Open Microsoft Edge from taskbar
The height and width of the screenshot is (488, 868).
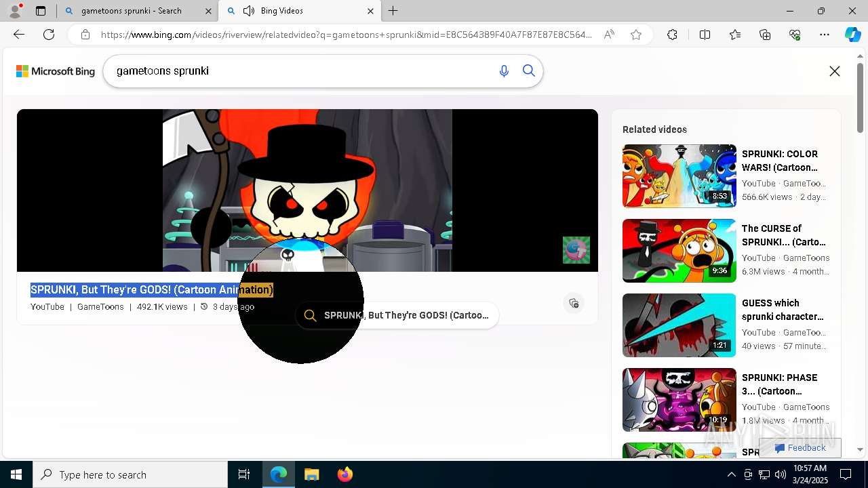point(279,474)
